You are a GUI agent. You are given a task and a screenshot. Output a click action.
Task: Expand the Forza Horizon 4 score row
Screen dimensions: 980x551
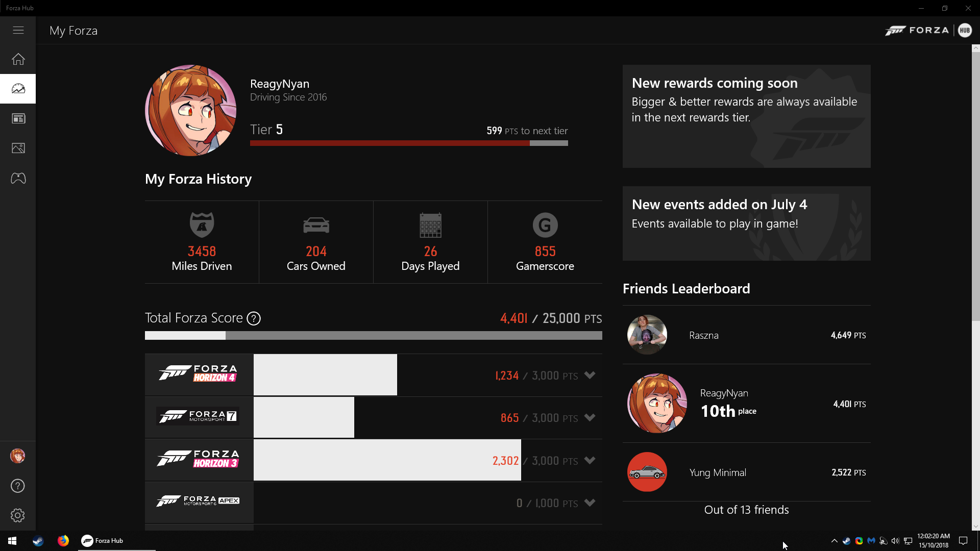click(590, 375)
